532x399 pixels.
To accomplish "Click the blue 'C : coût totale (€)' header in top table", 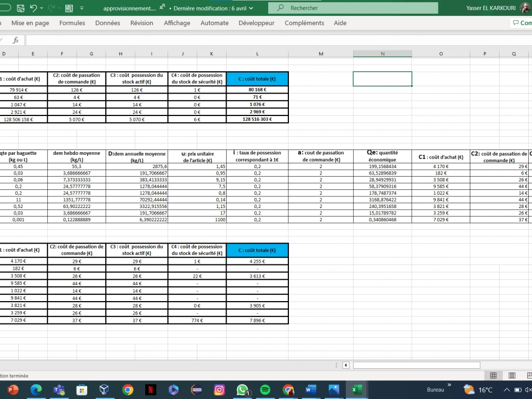I will [x=257, y=79].
